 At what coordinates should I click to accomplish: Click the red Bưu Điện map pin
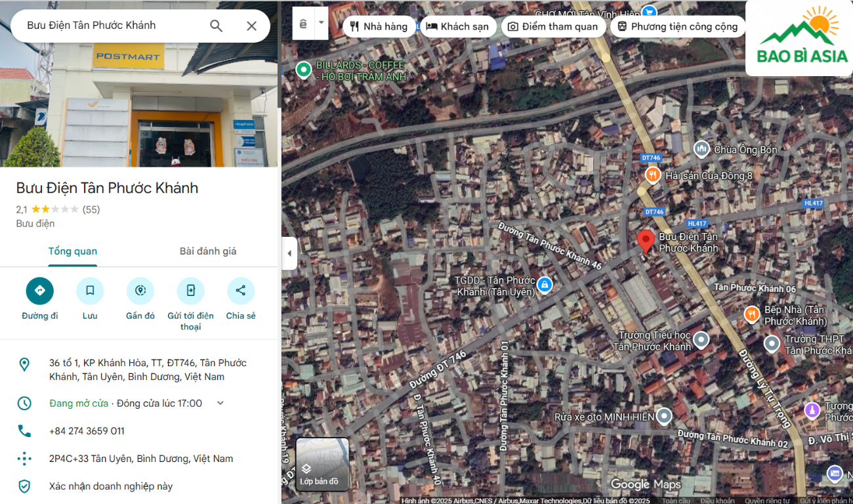(646, 240)
